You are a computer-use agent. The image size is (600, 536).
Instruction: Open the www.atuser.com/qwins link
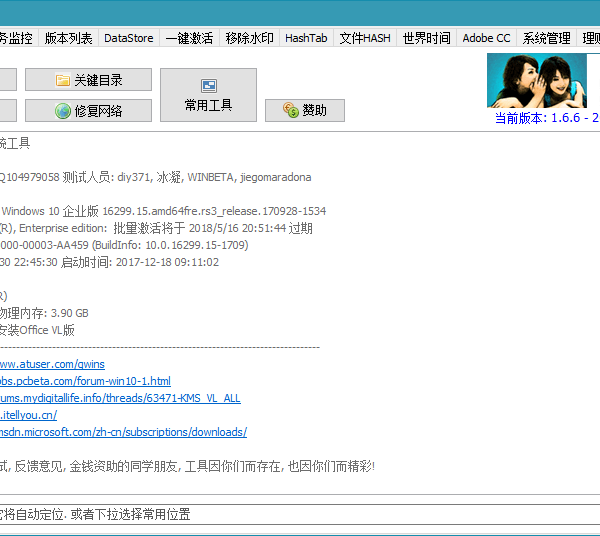tap(52, 364)
